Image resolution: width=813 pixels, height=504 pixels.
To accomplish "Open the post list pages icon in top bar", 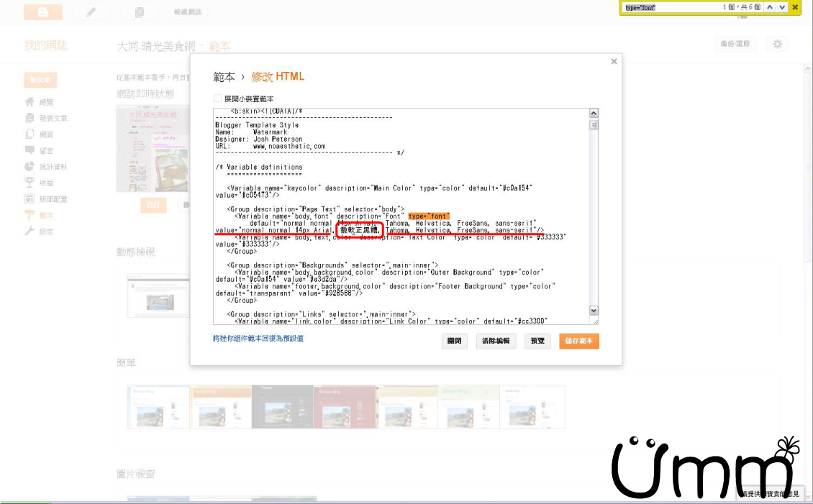I will tap(140, 12).
